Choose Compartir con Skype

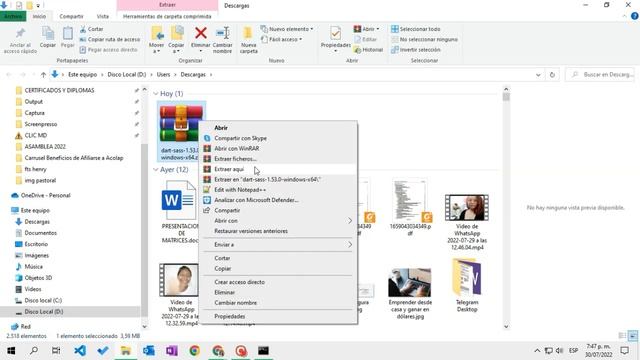tap(278, 138)
